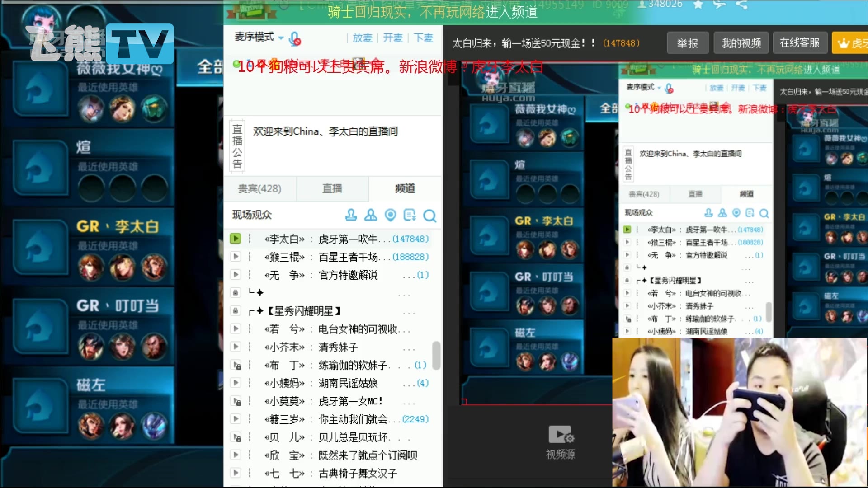Click the search magnifier in audience toolbar
Screen dimensions: 868x488
click(x=429, y=216)
